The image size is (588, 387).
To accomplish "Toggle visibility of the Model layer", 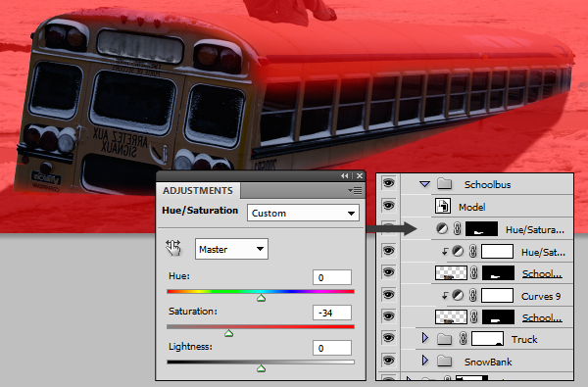I will (388, 206).
